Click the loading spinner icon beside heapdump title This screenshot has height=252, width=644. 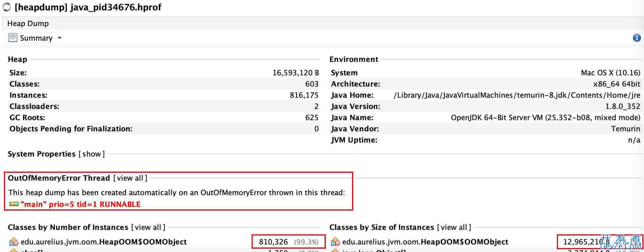point(7,7)
